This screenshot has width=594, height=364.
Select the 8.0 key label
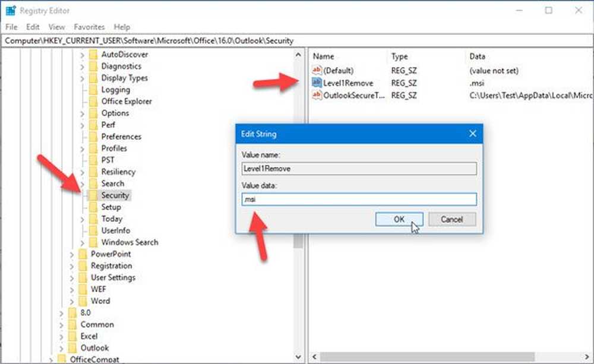click(x=86, y=313)
